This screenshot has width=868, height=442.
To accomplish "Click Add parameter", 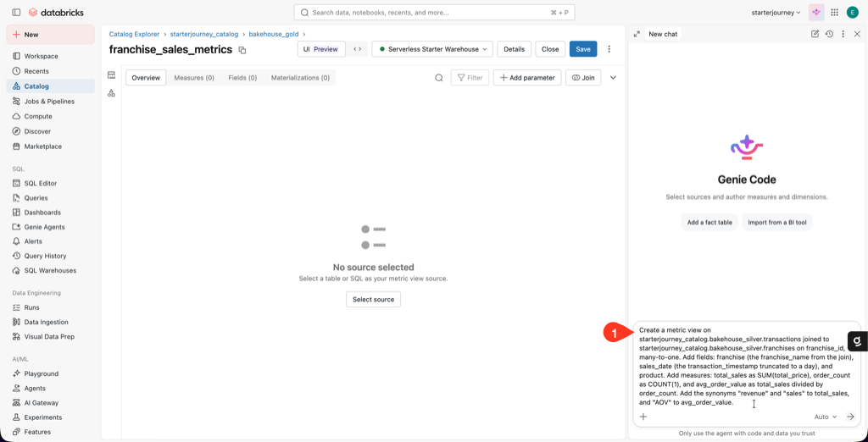I will tap(527, 77).
